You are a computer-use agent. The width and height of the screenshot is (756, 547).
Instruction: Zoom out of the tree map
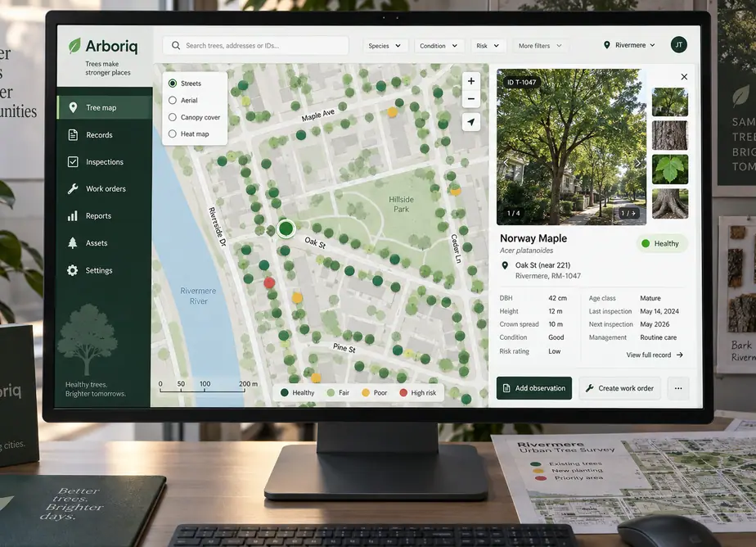tap(471, 99)
